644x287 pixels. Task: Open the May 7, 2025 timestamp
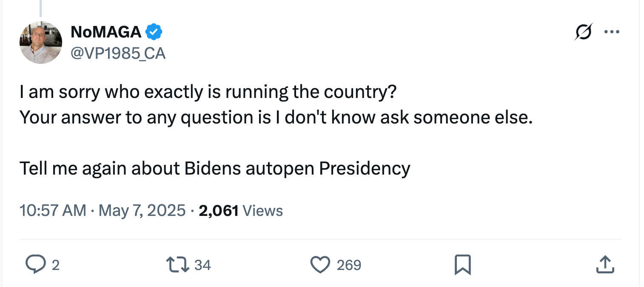point(141,210)
